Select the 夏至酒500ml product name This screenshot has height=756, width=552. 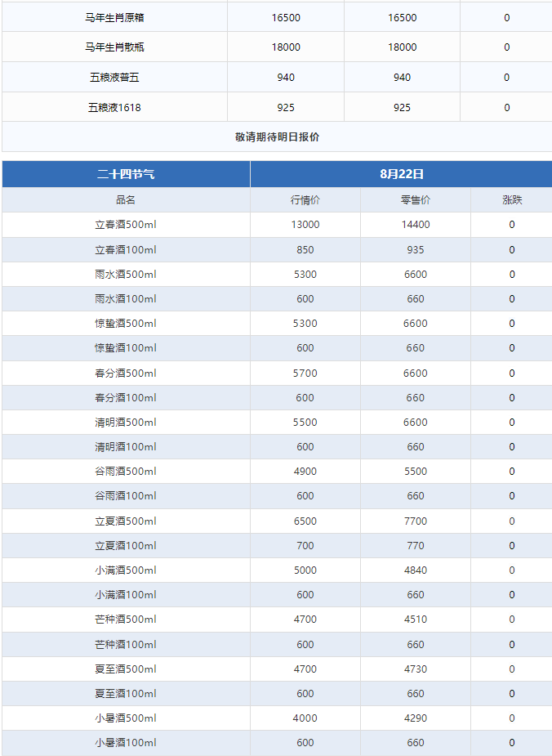click(126, 669)
